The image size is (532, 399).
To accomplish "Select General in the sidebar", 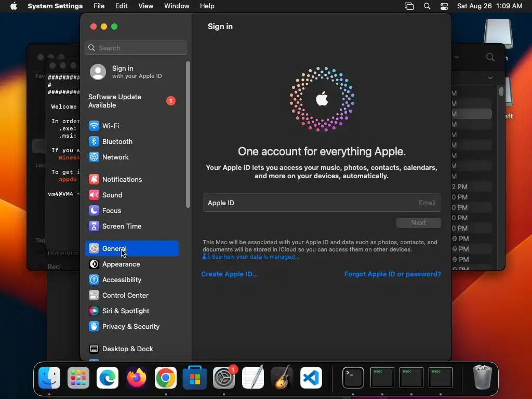I will [131, 249].
